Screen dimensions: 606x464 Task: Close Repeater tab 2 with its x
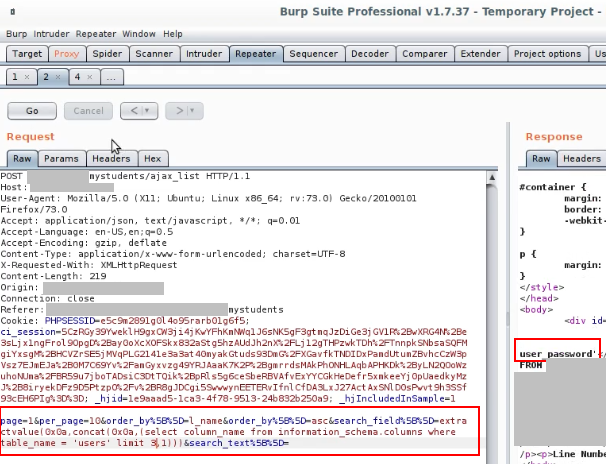[58, 77]
